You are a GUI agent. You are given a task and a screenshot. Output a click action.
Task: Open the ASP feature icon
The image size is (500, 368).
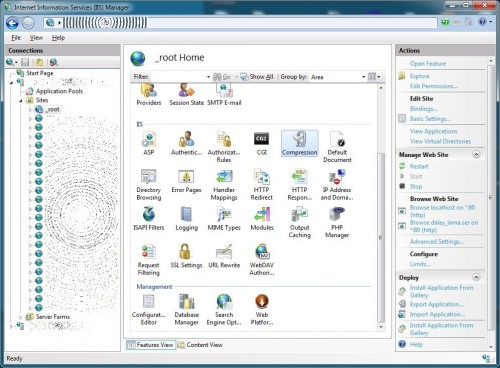pos(149,143)
